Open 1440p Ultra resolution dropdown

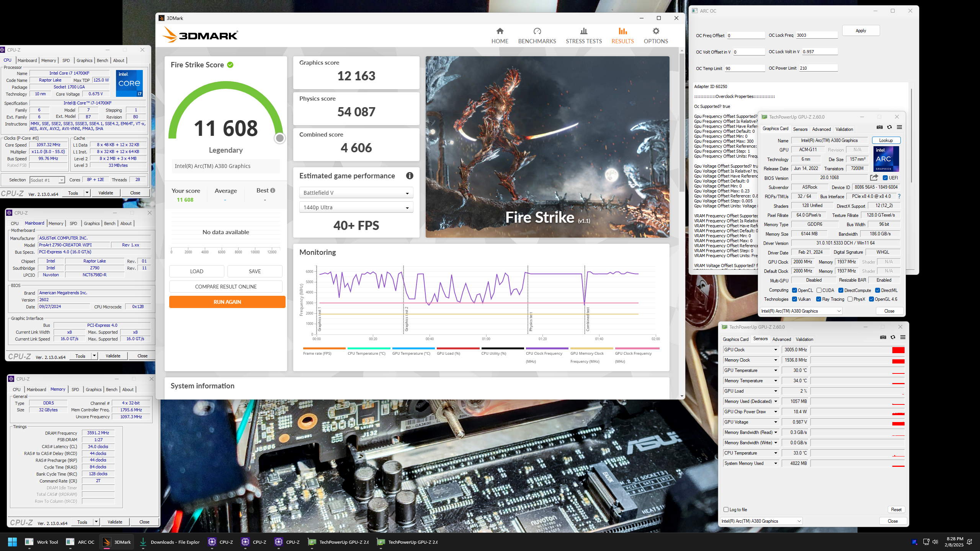356,207
